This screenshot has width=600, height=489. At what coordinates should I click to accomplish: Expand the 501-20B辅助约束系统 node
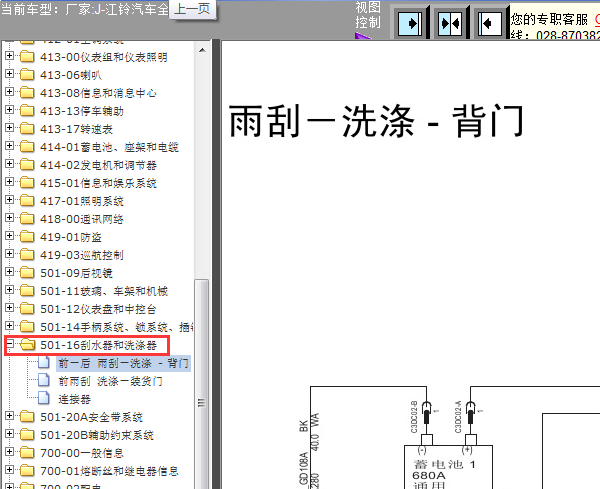click(9, 434)
